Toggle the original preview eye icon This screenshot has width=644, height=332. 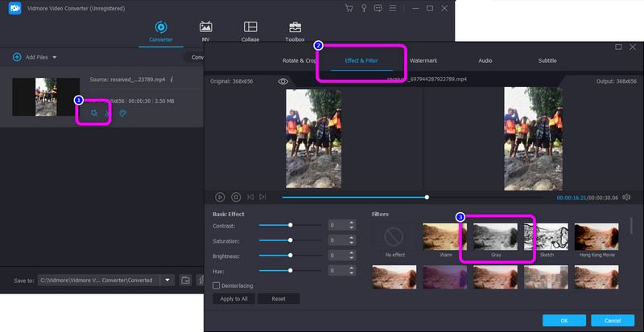click(x=283, y=81)
